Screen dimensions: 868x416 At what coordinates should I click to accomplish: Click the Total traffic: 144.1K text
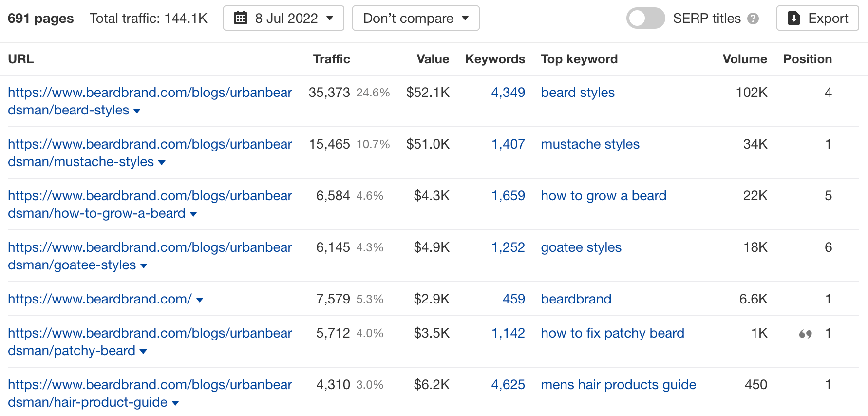(x=149, y=19)
